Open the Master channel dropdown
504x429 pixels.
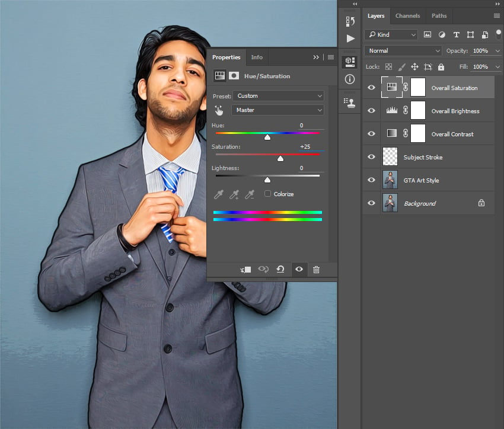[x=277, y=110]
